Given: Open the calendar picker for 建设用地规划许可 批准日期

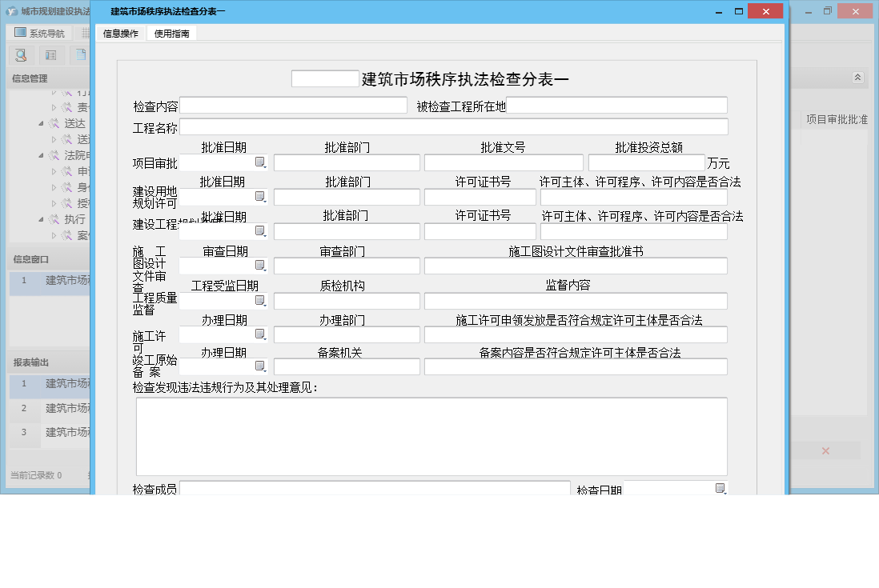Looking at the screenshot, I should coord(261,196).
